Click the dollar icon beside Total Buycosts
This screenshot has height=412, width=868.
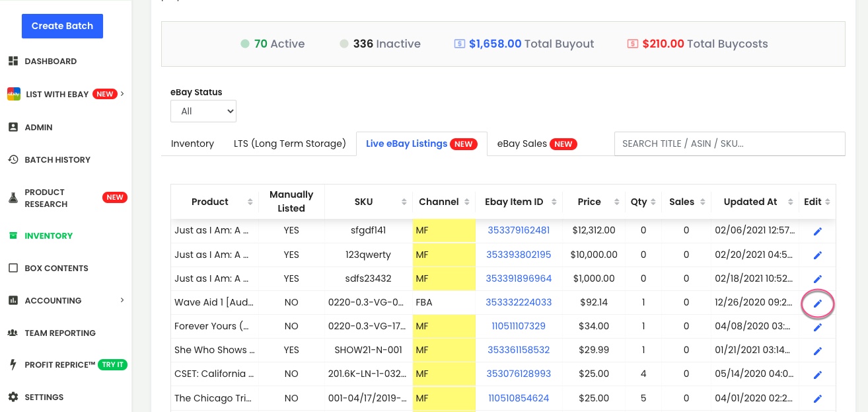[633, 44]
